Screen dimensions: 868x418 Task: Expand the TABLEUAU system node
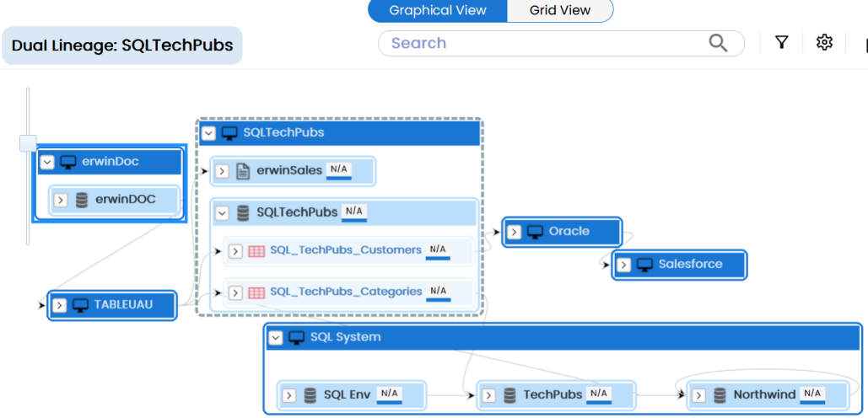tap(61, 305)
